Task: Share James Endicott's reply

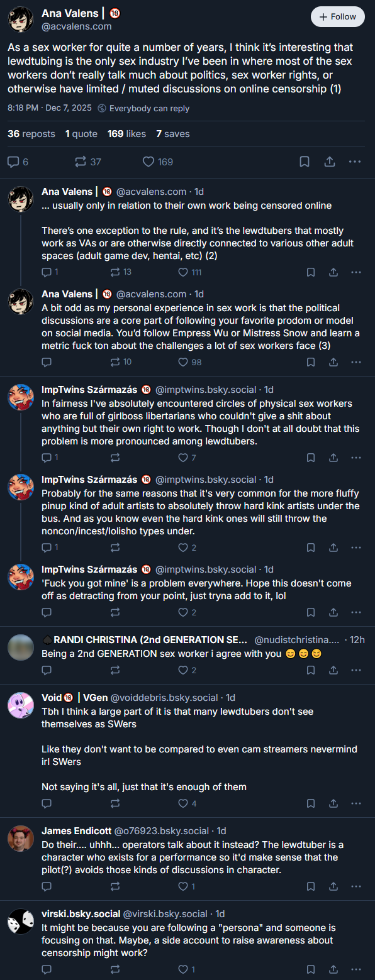Action: click(333, 886)
